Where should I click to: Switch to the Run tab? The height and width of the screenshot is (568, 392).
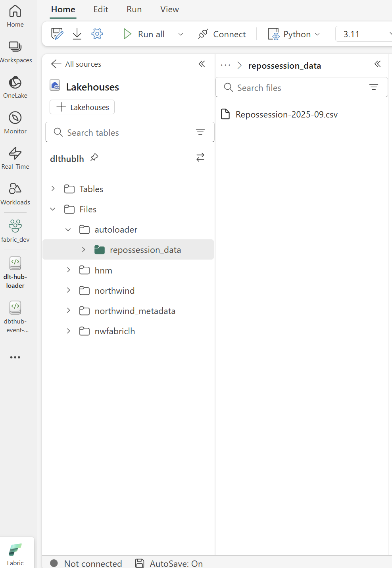[x=134, y=9]
